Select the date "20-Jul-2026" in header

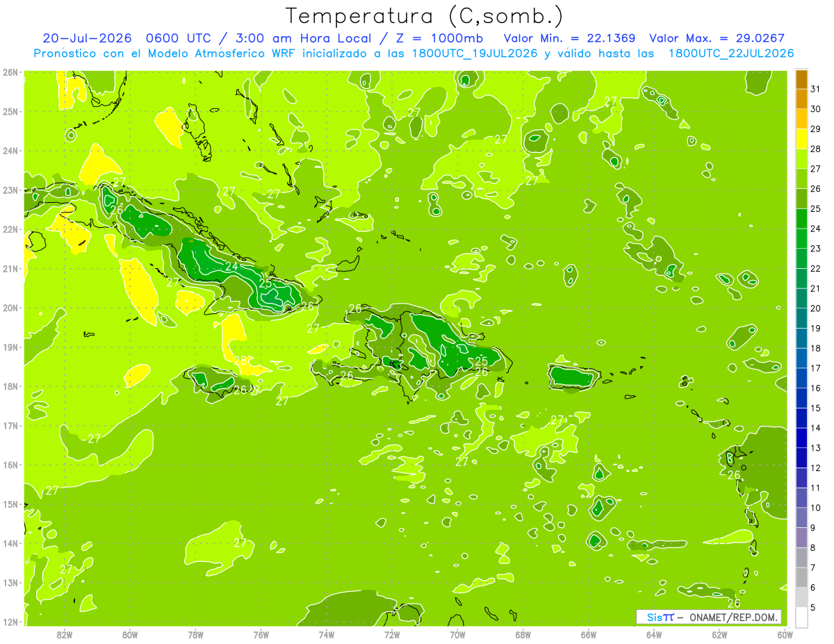click(x=87, y=38)
